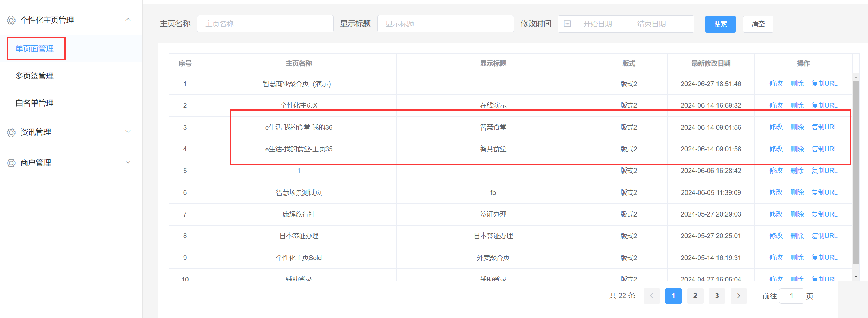Open the 白名单管理 menu item

click(34, 103)
